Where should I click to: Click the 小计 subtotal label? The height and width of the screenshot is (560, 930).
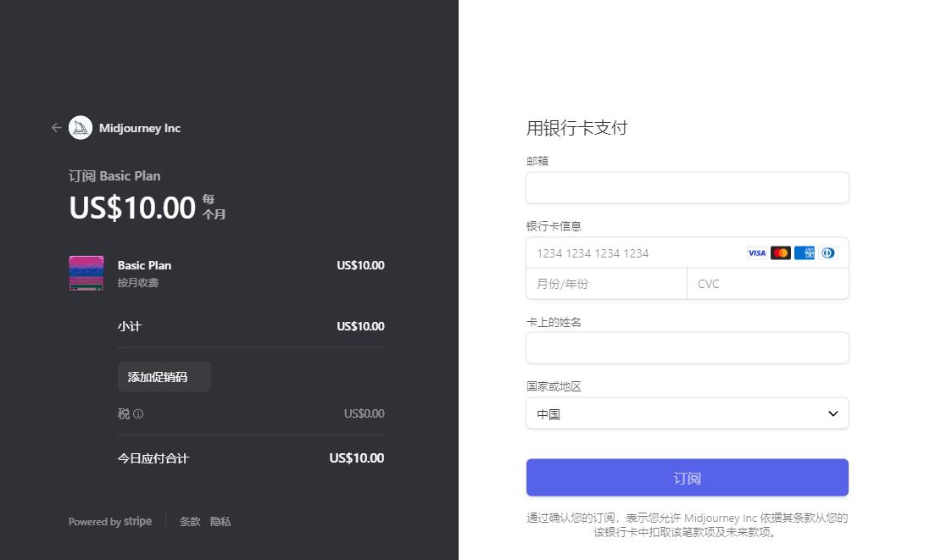[130, 326]
